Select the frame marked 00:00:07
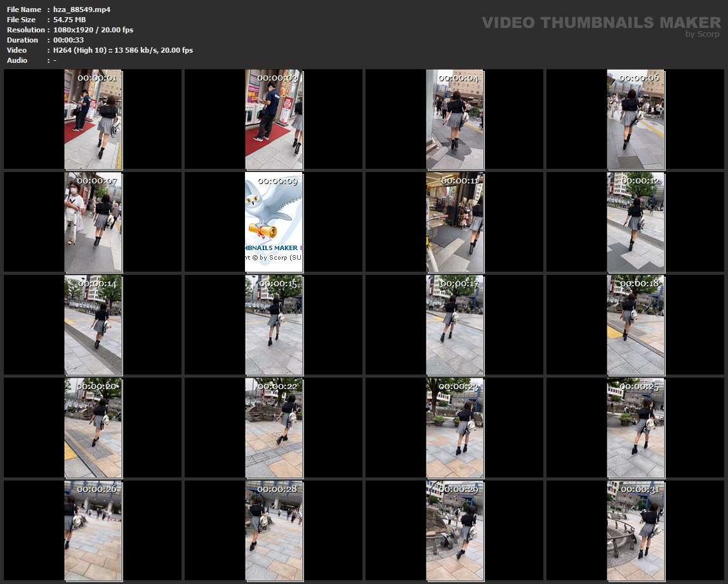728x584 pixels. 93,222
